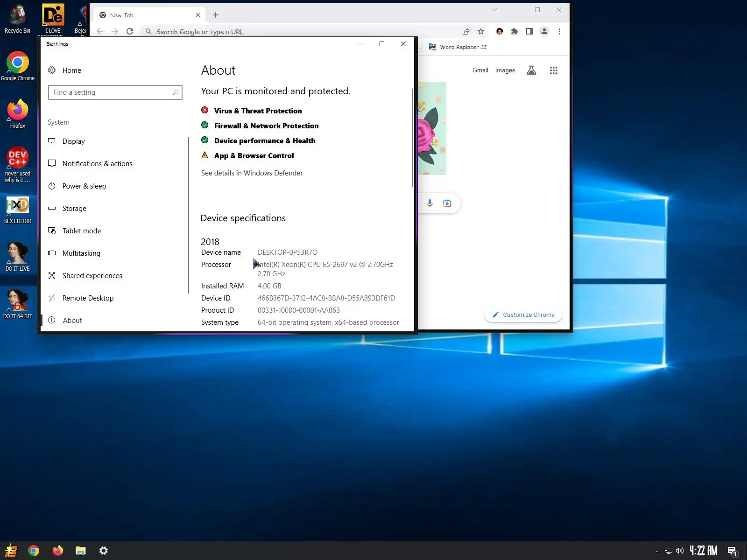The width and height of the screenshot is (747, 560).
Task: Click Device performance & Health status
Action: coord(258,140)
